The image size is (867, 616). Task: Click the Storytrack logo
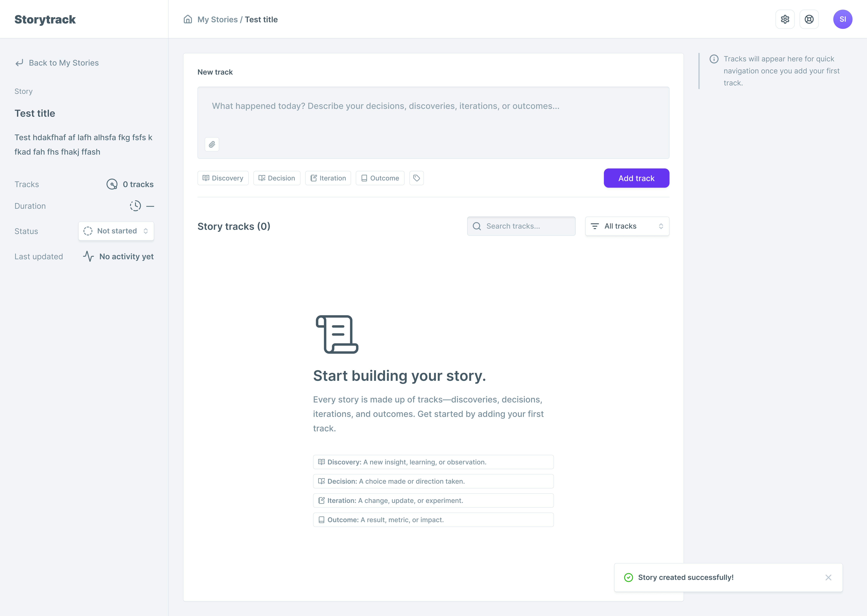(x=45, y=19)
